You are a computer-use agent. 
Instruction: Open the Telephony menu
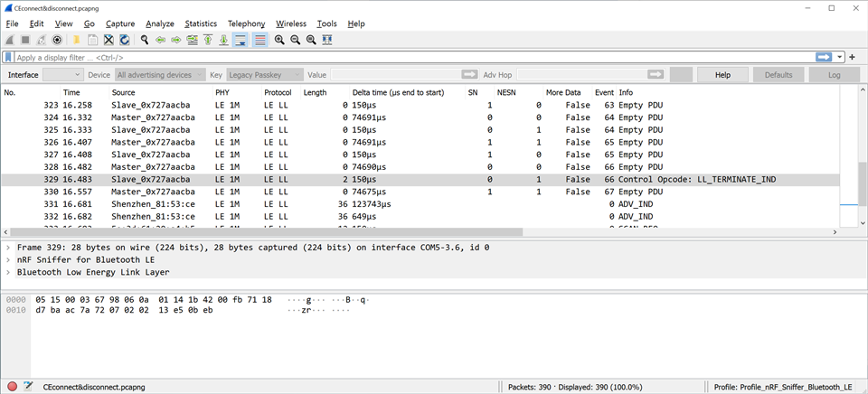tap(246, 23)
